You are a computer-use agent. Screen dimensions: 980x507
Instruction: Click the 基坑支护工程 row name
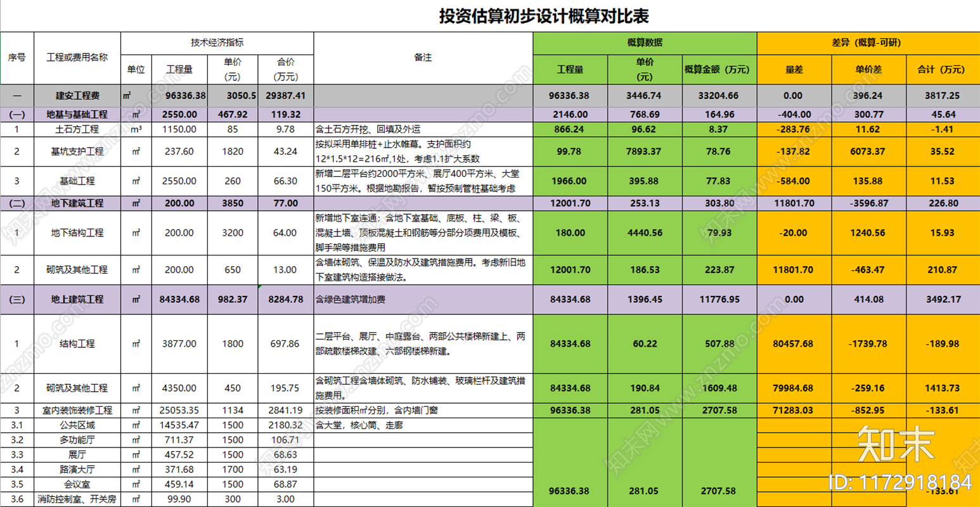pos(77,151)
